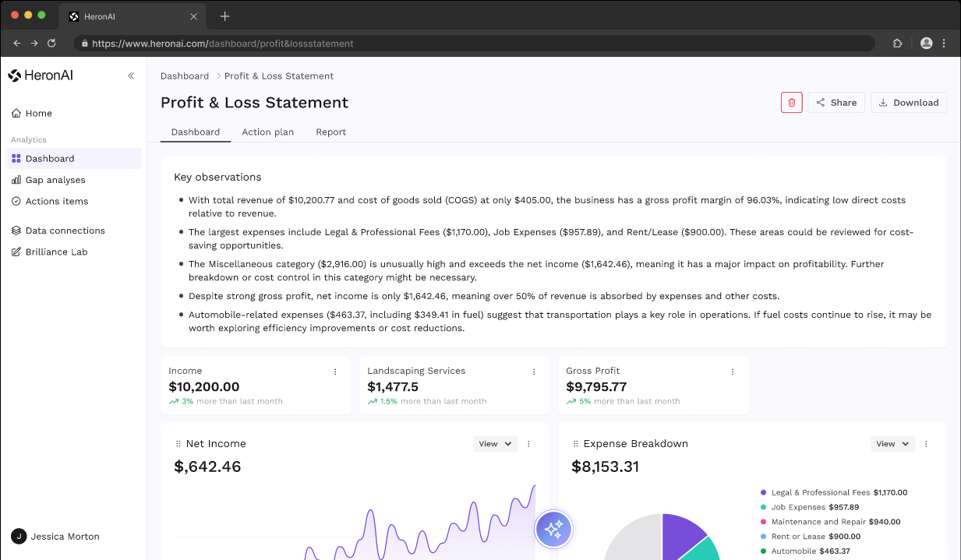The width and height of the screenshot is (961, 560).
Task: Open Data connections in the sidebar
Action: (73, 231)
